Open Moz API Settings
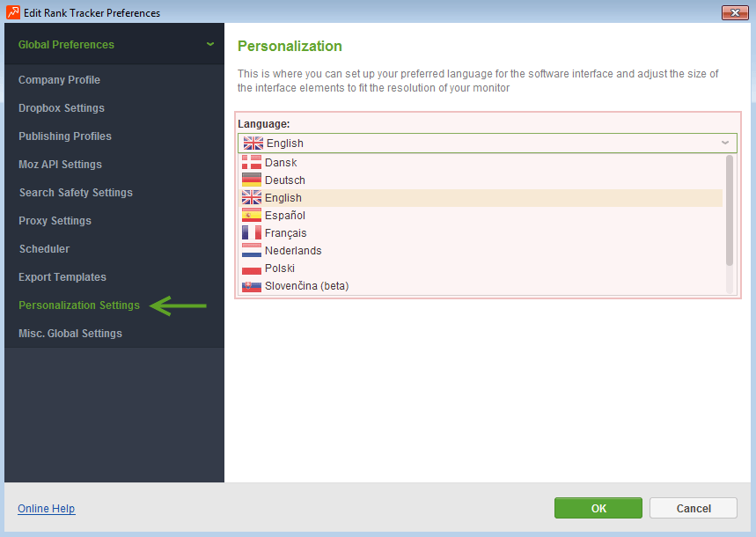756x537 pixels. click(x=60, y=164)
